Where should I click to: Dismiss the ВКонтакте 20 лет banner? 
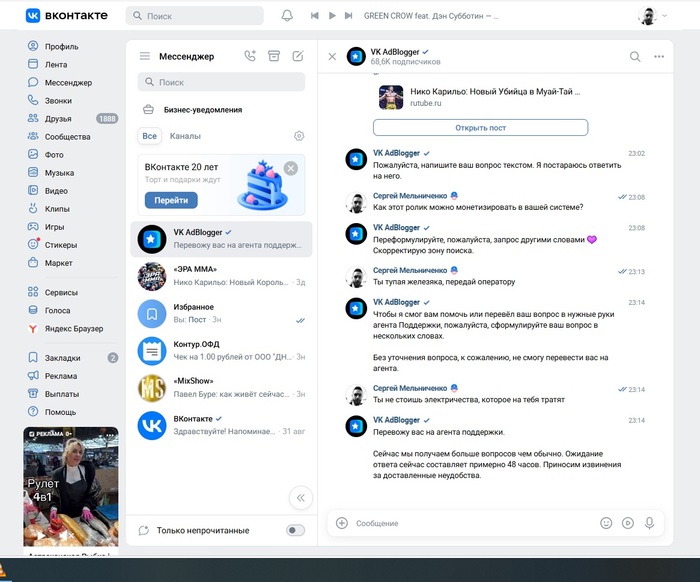tap(291, 168)
